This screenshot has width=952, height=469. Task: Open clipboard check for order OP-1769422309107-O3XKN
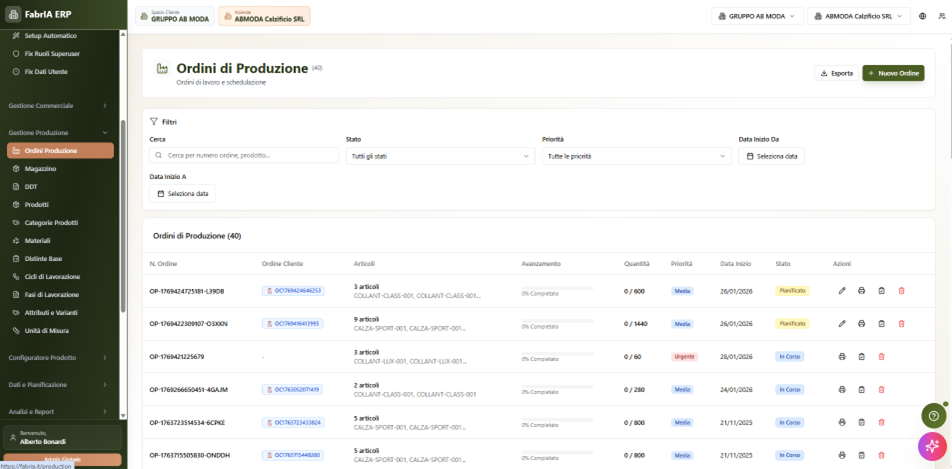coord(881,324)
